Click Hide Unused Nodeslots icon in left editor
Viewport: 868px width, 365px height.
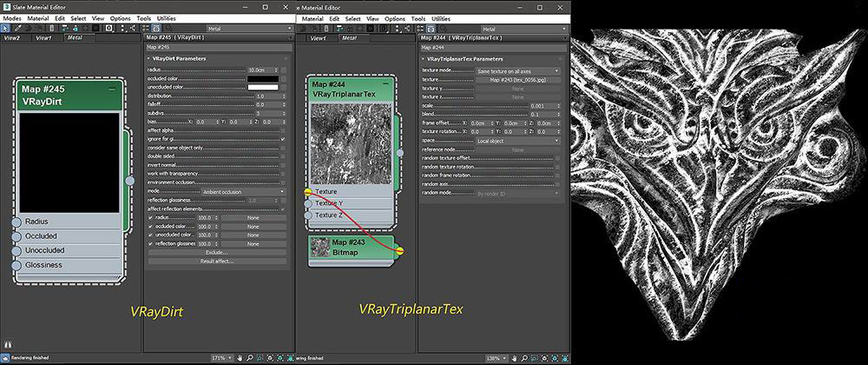click(76, 28)
